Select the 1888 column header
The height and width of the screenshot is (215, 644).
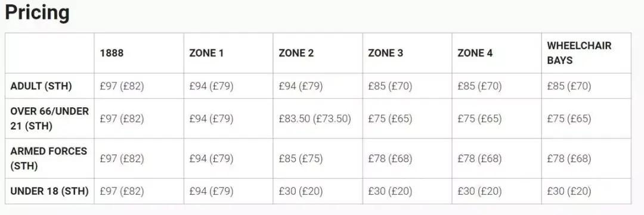(x=112, y=53)
